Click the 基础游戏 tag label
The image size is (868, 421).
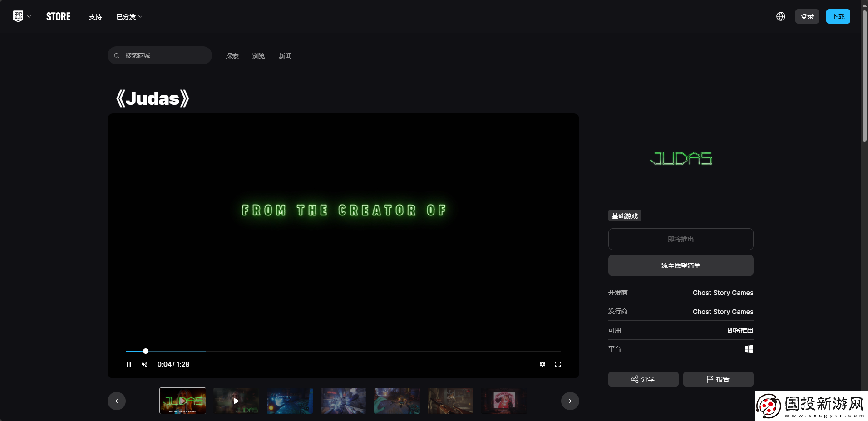625,216
